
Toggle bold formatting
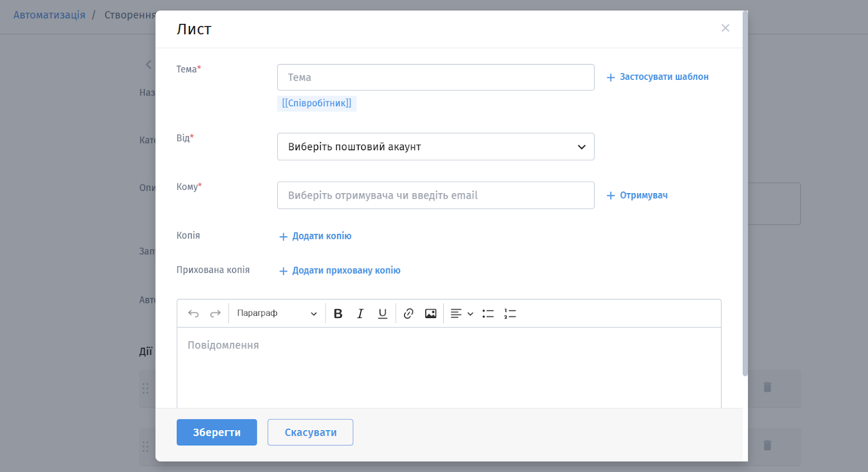coord(338,314)
